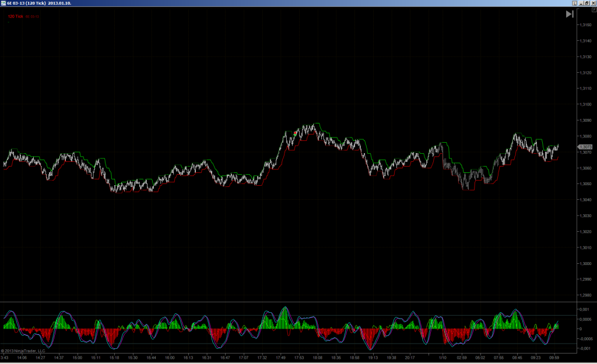This screenshot has width=597, height=364.
Task: Click the 1,3100 price axis label
Action: (x=585, y=104)
